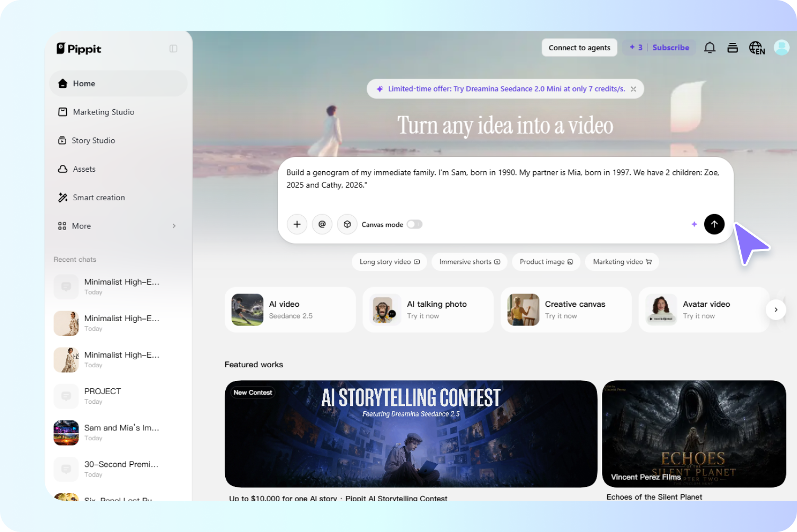
Task: Submit prompt with the arrow send button
Action: tap(714, 224)
